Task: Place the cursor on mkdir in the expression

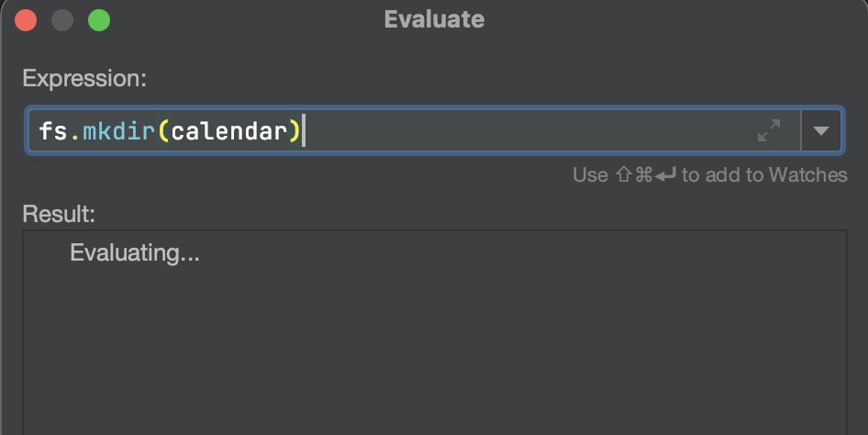Action: (119, 131)
